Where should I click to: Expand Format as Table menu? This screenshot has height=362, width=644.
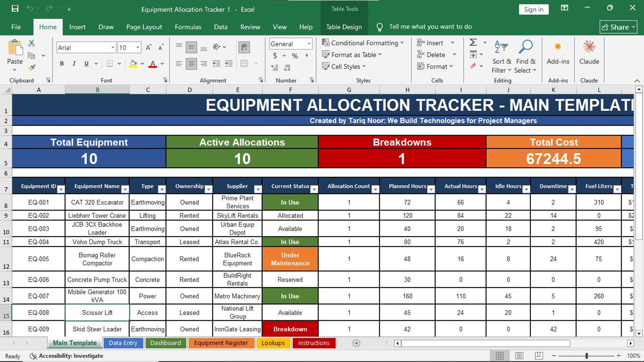click(x=352, y=54)
